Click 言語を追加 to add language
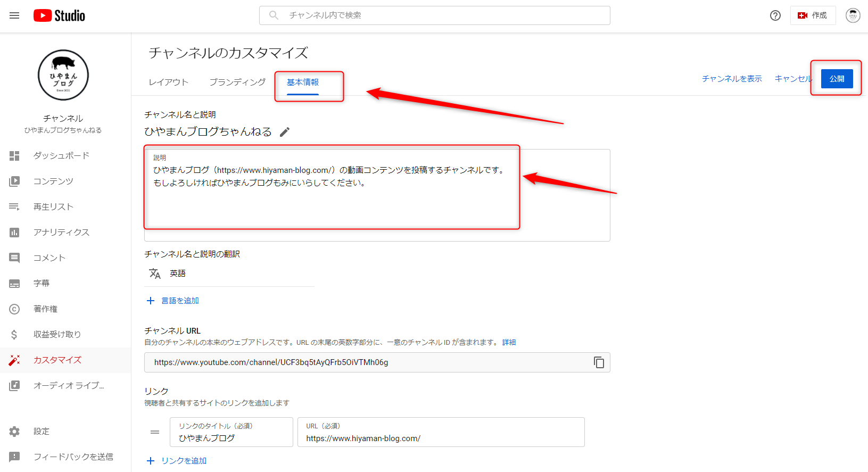The width and height of the screenshot is (868, 472). point(180,301)
